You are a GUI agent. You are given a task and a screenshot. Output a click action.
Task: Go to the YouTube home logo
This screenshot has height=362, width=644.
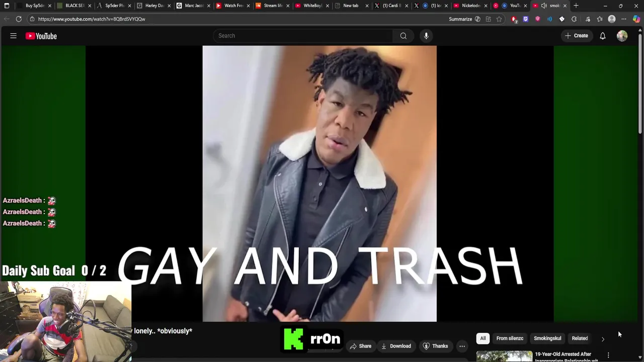pos(41,36)
